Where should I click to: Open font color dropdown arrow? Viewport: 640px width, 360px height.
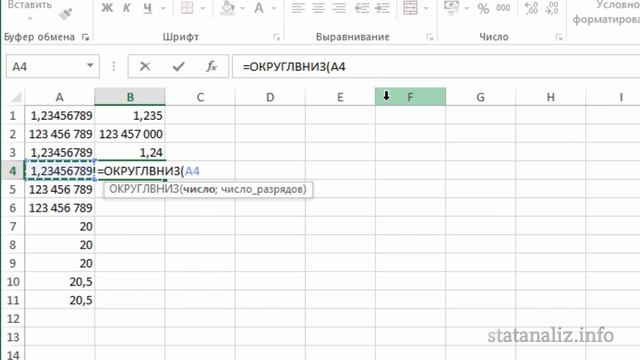(x=274, y=8)
